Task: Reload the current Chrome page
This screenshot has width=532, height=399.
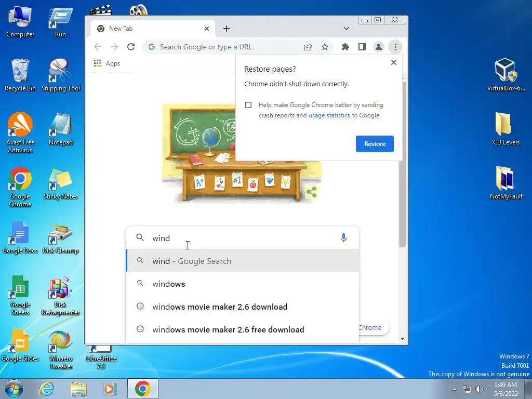Action: tap(131, 47)
